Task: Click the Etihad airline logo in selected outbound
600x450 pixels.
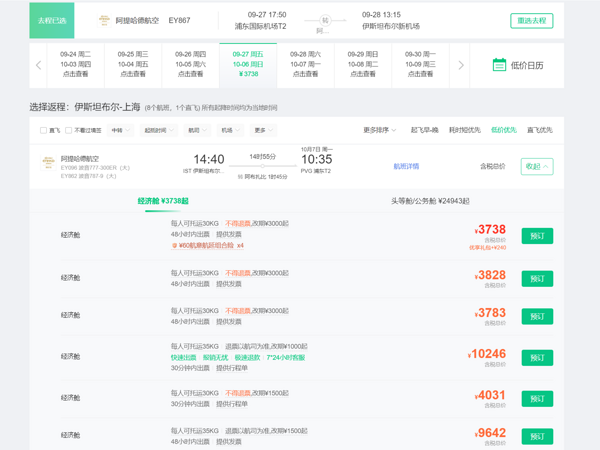Action: [x=104, y=20]
